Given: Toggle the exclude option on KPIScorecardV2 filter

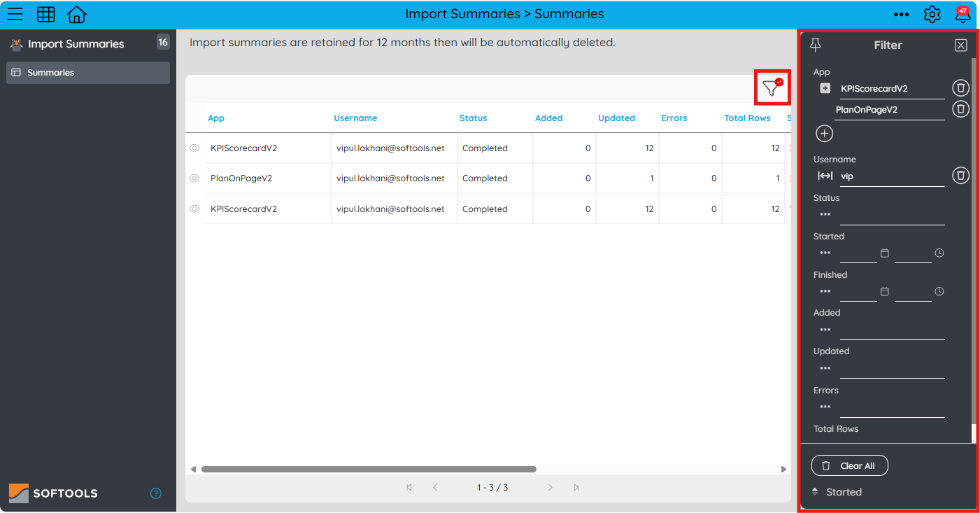Looking at the screenshot, I should pos(824,88).
